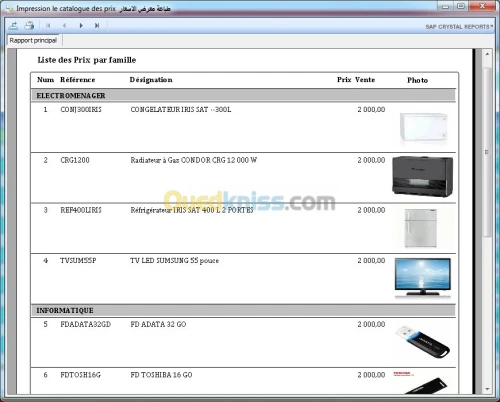Click the ELECTROMENAGER group header
Screen dimensions: 500x402
tap(243, 96)
